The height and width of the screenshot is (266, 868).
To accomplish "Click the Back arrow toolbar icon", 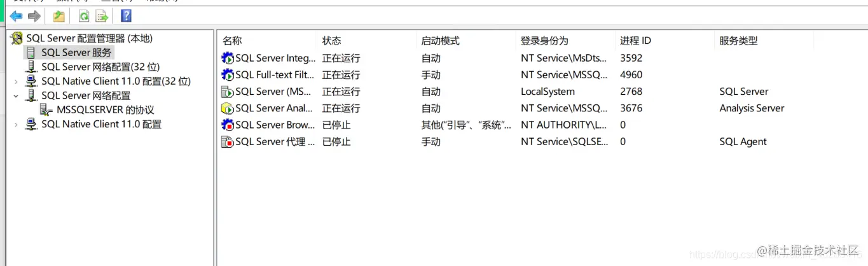I will pyautogui.click(x=16, y=16).
